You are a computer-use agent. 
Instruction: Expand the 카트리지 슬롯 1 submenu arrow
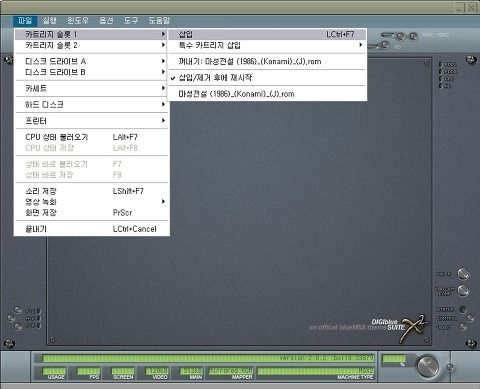click(163, 34)
